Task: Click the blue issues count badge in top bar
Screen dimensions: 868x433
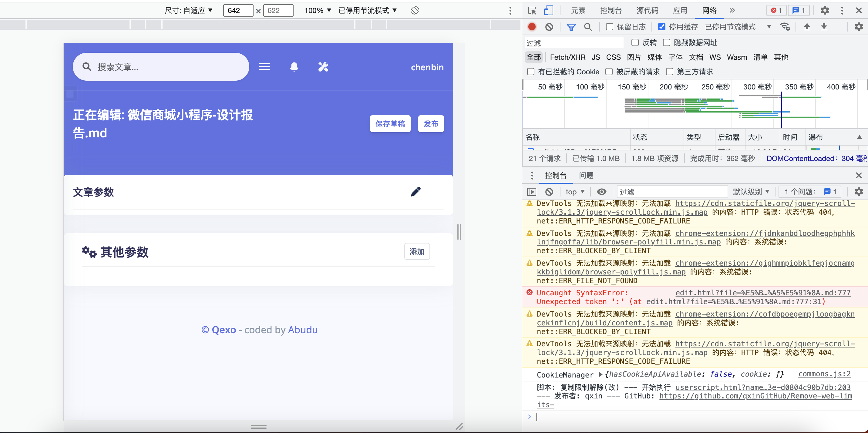Action: (x=799, y=10)
